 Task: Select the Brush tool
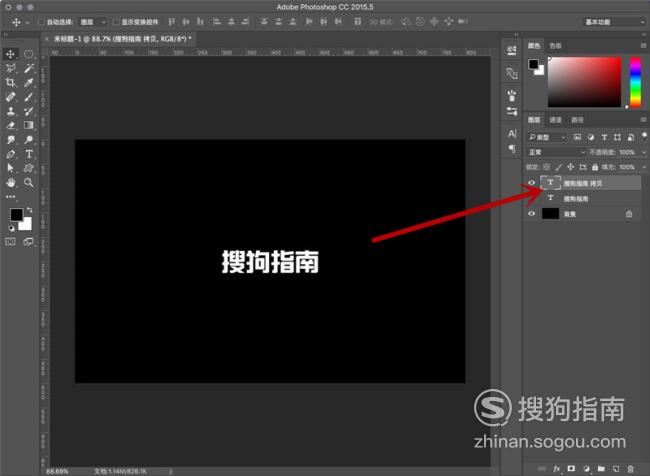(29, 97)
